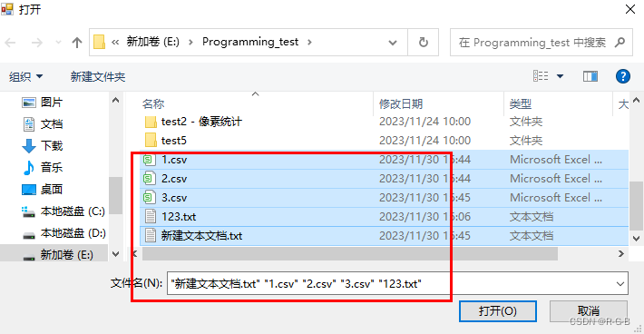Select 本地磁盘 (D:) in navigation pane
This screenshot has width=644, height=334.
(x=73, y=233)
